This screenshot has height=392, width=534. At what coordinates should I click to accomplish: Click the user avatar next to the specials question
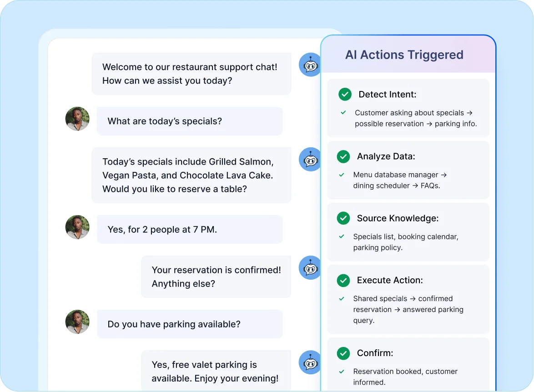pos(77,118)
